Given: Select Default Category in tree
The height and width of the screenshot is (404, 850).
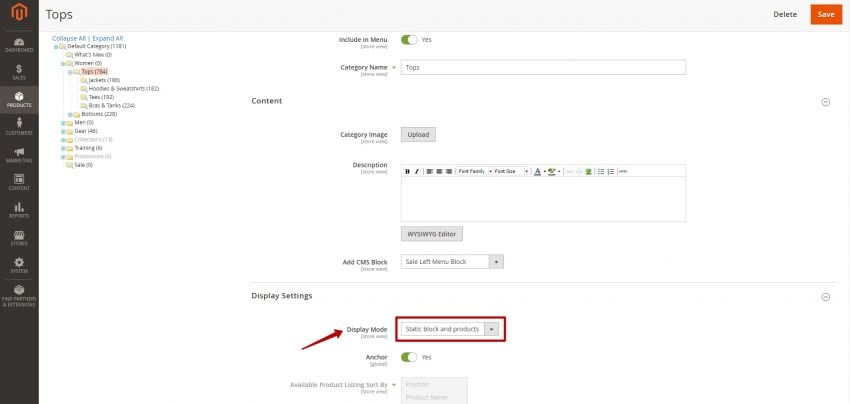Looking at the screenshot, I should 96,47.
